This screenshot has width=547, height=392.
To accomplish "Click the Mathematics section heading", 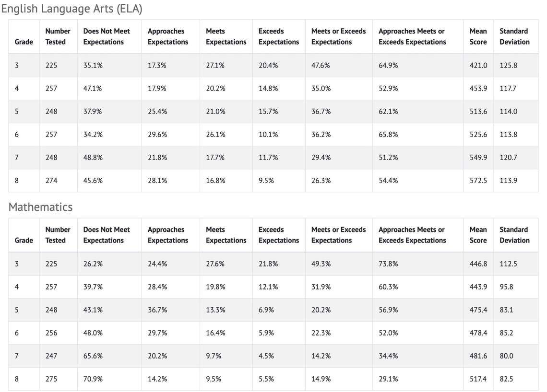I will 40,207.
